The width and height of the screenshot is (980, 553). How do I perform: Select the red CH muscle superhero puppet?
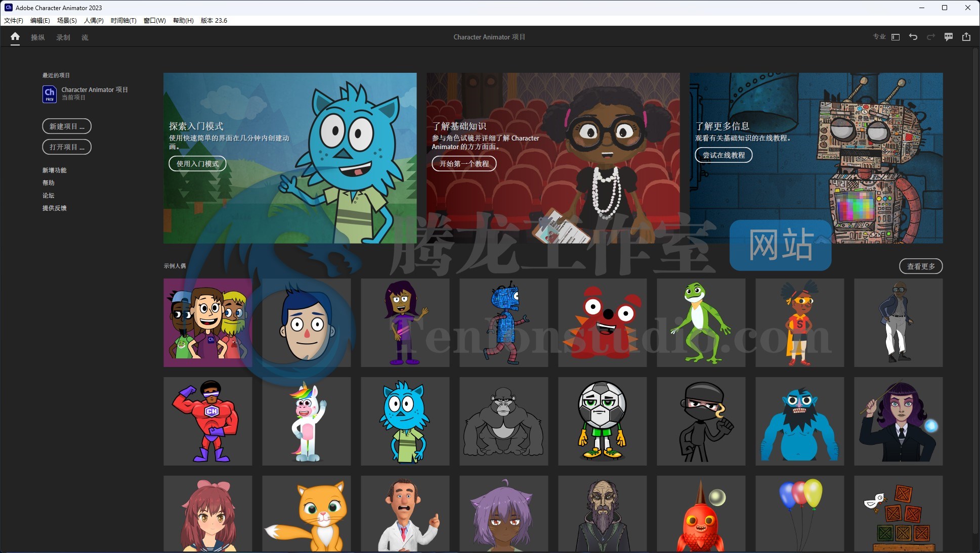[208, 421]
